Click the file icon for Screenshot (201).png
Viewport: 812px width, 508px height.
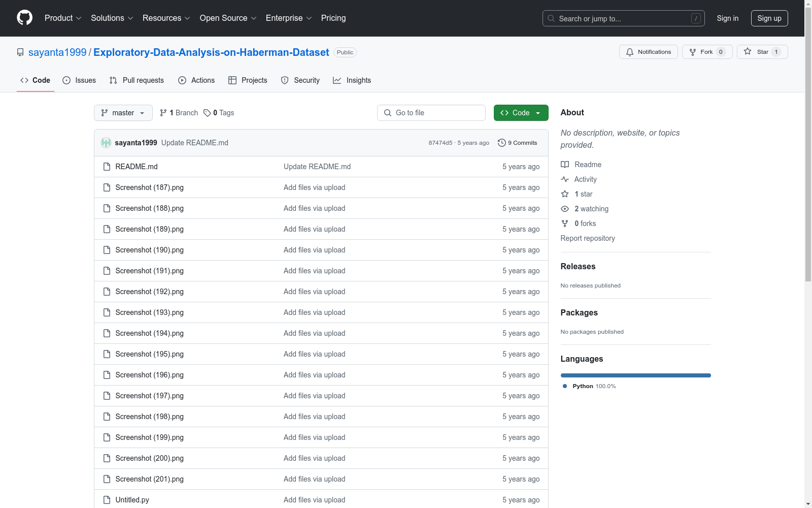[107, 479]
